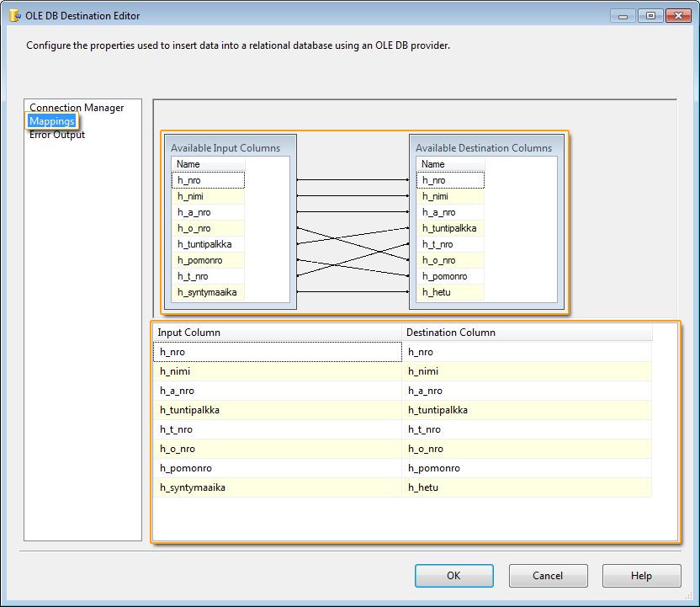This screenshot has height=607, width=700.
Task: Select h_pomonro in Available Input Columns
Action: (208, 260)
